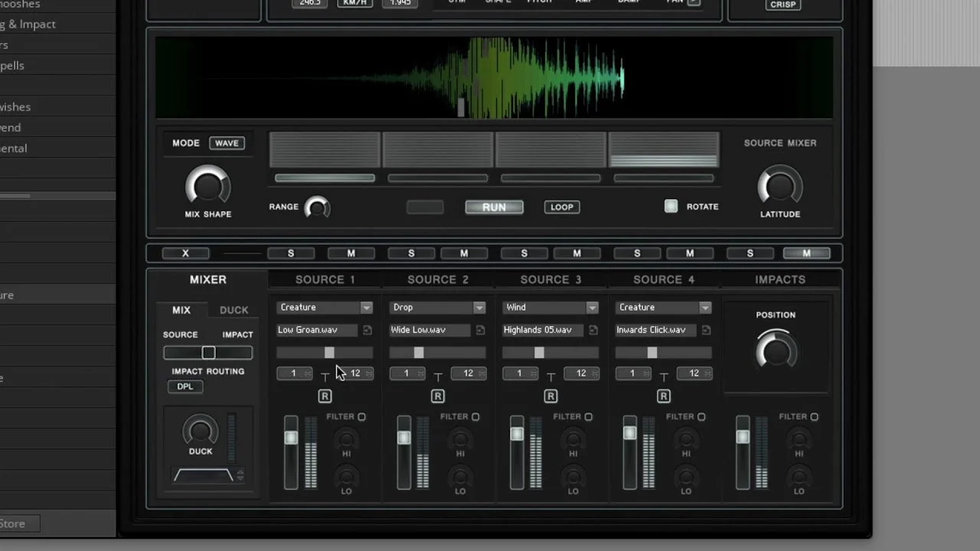
Task: Enable FILTER on Source 1
Action: pos(362,417)
